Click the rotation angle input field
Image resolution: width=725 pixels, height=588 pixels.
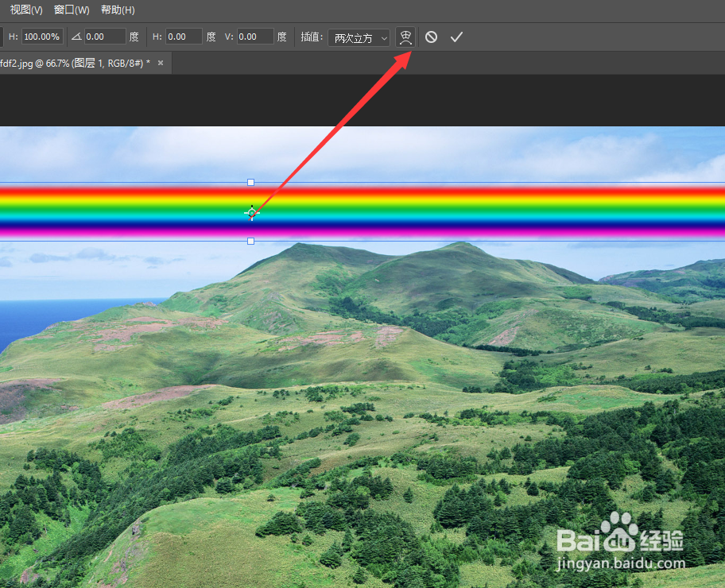(105, 37)
